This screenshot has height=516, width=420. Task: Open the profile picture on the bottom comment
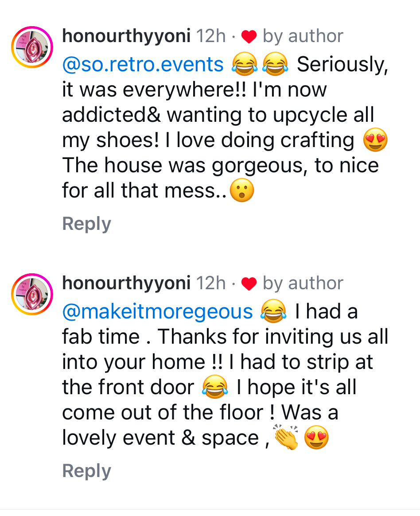[32, 294]
